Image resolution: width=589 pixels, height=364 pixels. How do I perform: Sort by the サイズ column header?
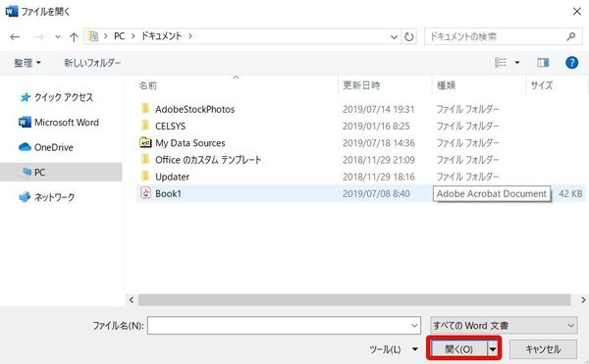541,85
